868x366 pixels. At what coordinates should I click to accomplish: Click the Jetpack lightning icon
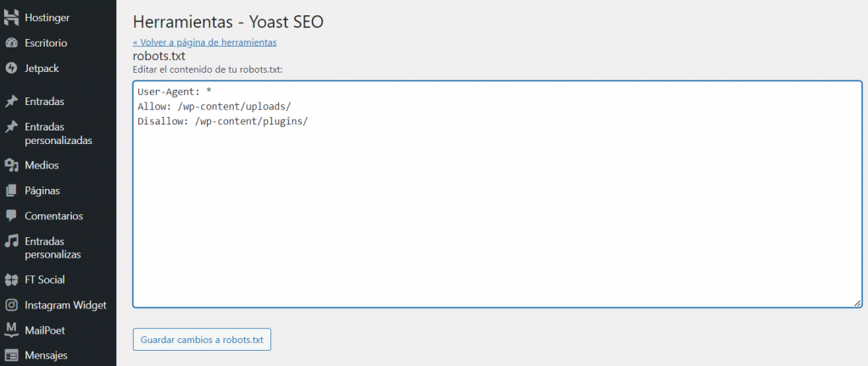pos(12,68)
